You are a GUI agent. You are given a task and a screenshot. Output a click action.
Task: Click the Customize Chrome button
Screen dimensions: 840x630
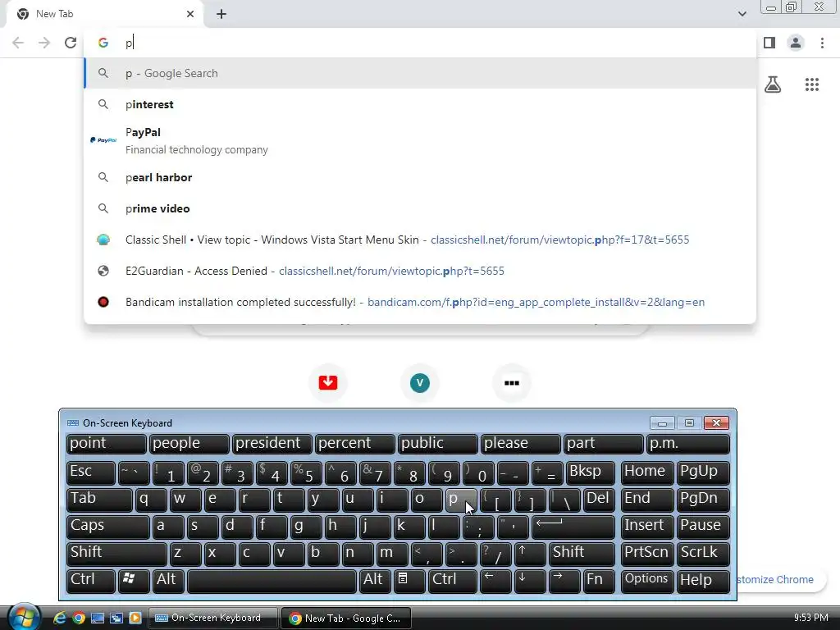(779, 580)
